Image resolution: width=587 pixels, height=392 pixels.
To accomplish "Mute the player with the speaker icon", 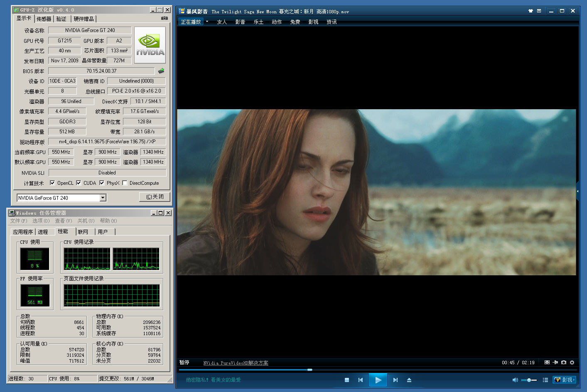I will click(515, 380).
